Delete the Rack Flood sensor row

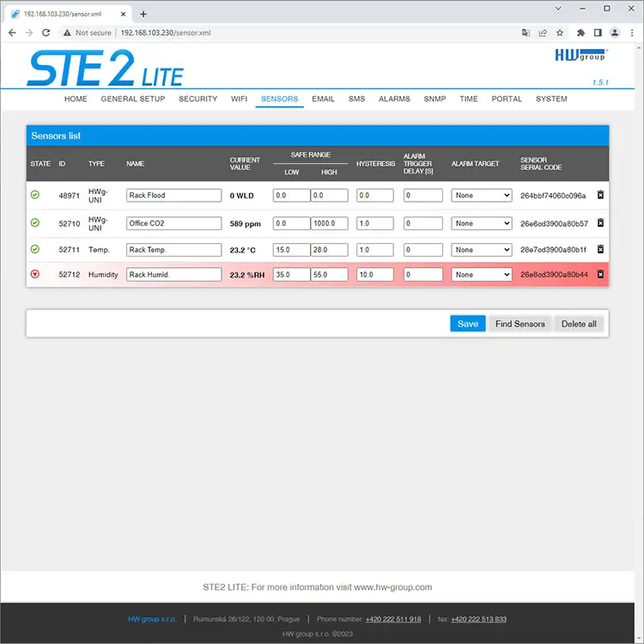tap(600, 196)
